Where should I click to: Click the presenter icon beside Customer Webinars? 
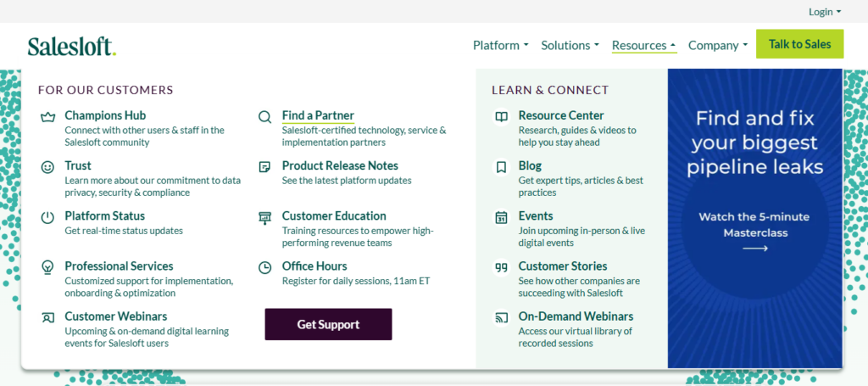[48, 318]
